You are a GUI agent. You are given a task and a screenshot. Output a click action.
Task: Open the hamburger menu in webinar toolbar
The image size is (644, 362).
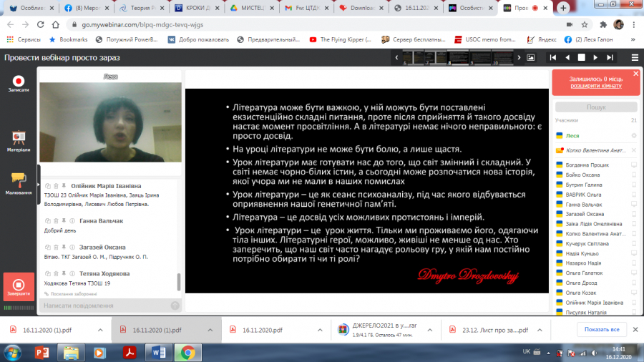click(x=635, y=57)
